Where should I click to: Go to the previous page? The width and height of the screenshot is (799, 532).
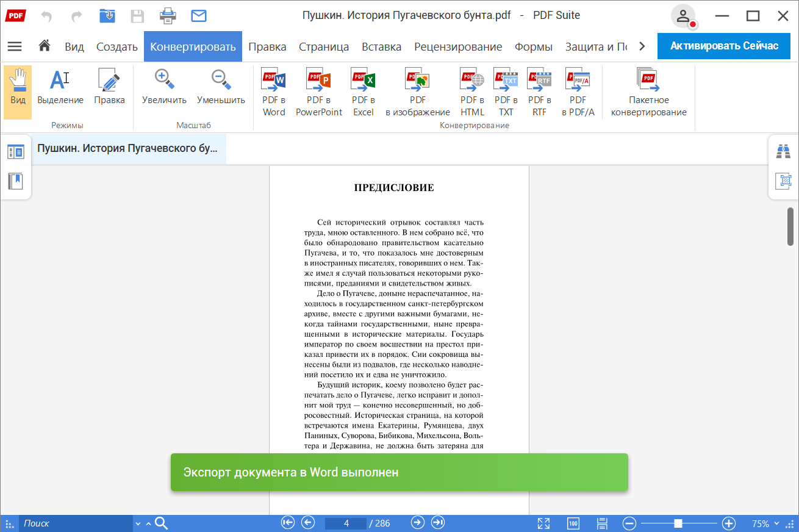coord(308,523)
